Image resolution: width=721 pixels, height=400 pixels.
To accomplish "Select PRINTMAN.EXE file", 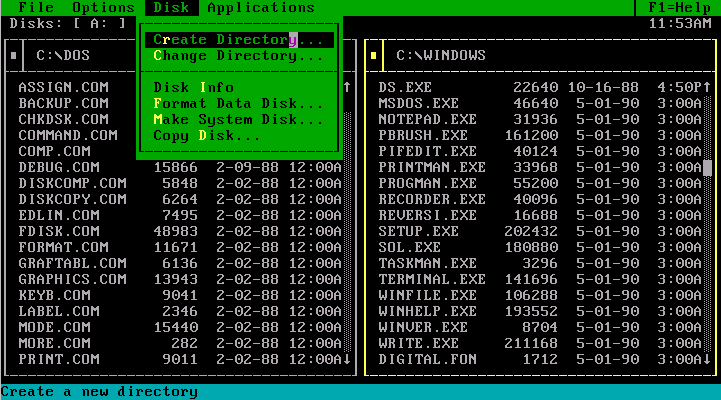I will coord(541,167).
